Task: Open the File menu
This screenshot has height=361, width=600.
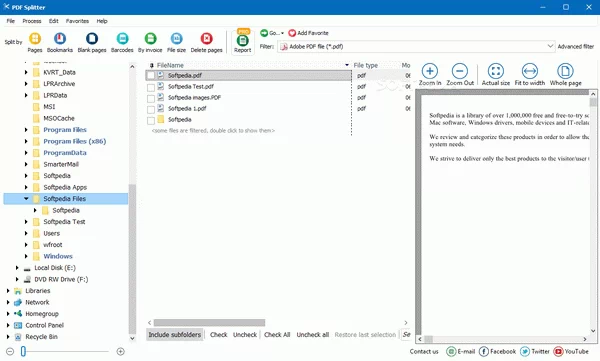Action: pos(11,21)
